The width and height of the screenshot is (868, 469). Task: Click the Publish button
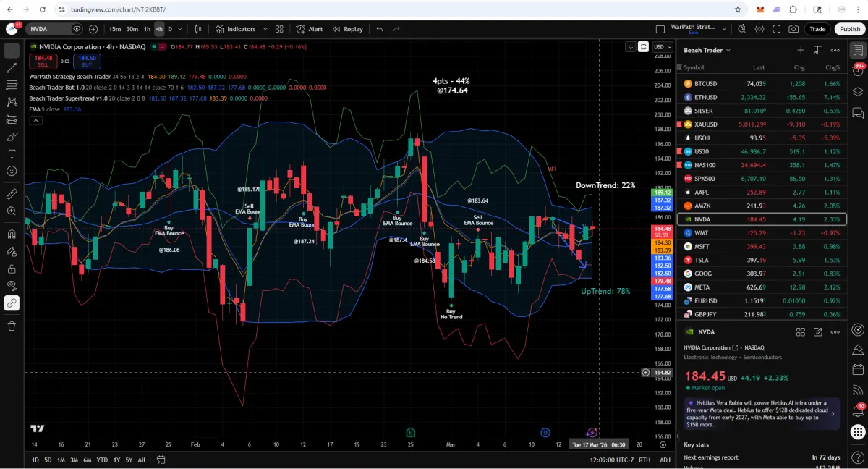tap(849, 29)
